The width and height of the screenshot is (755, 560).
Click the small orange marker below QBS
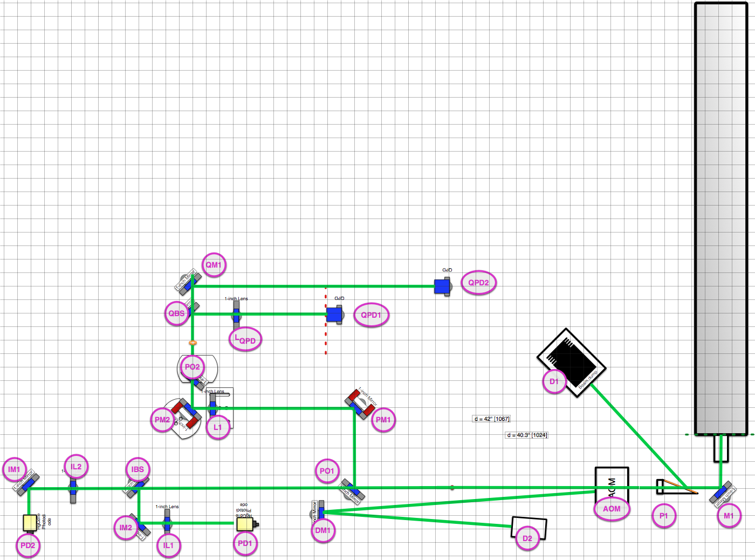click(x=193, y=343)
